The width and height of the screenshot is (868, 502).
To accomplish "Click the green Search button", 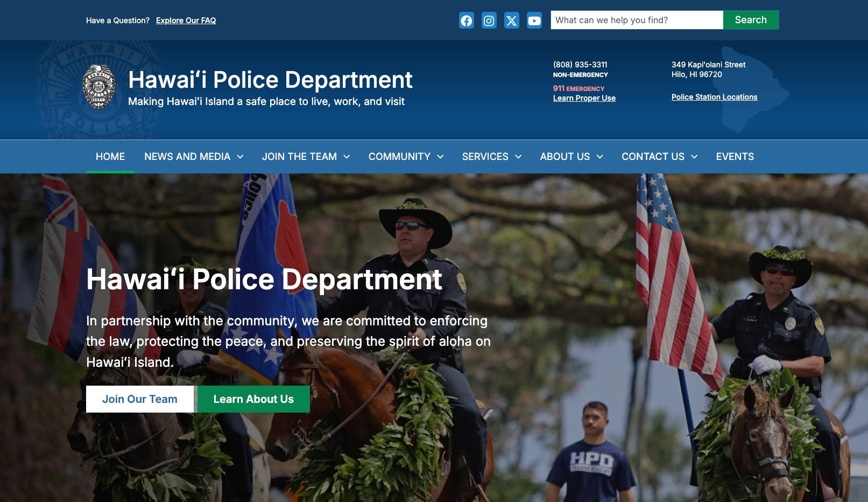I will click(750, 20).
